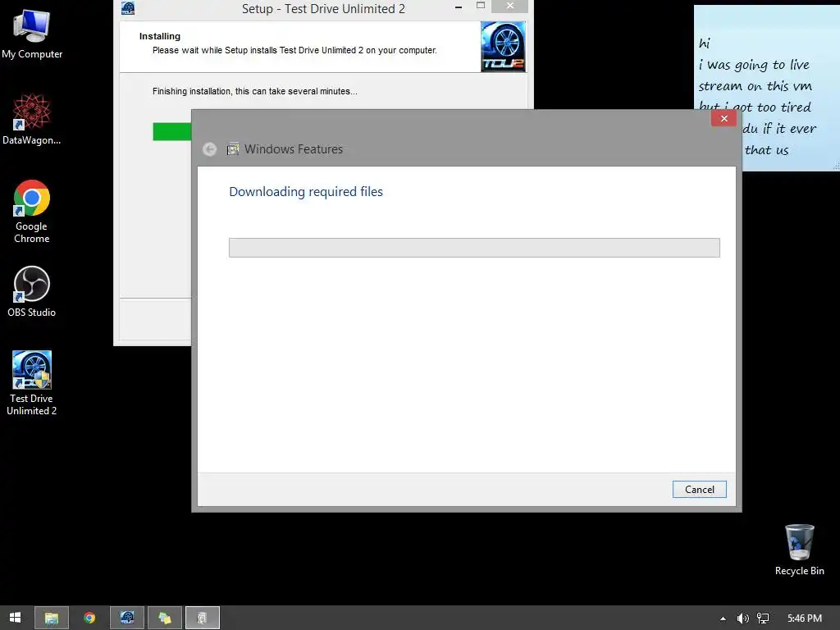Open OBS Studio desktop shortcut

32,291
